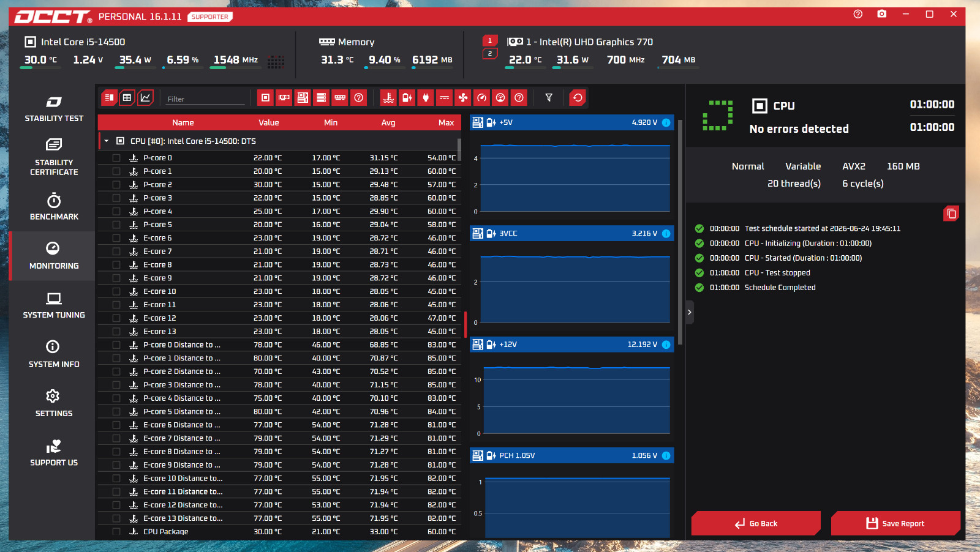The image size is (980, 552).
Task: Tick the checkbox for E-core 13
Action: coord(116,332)
